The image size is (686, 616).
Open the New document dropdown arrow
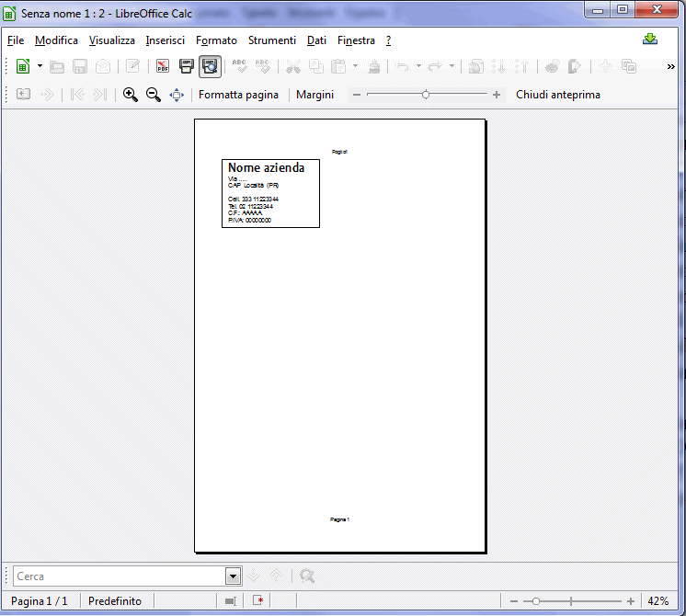tap(40, 66)
